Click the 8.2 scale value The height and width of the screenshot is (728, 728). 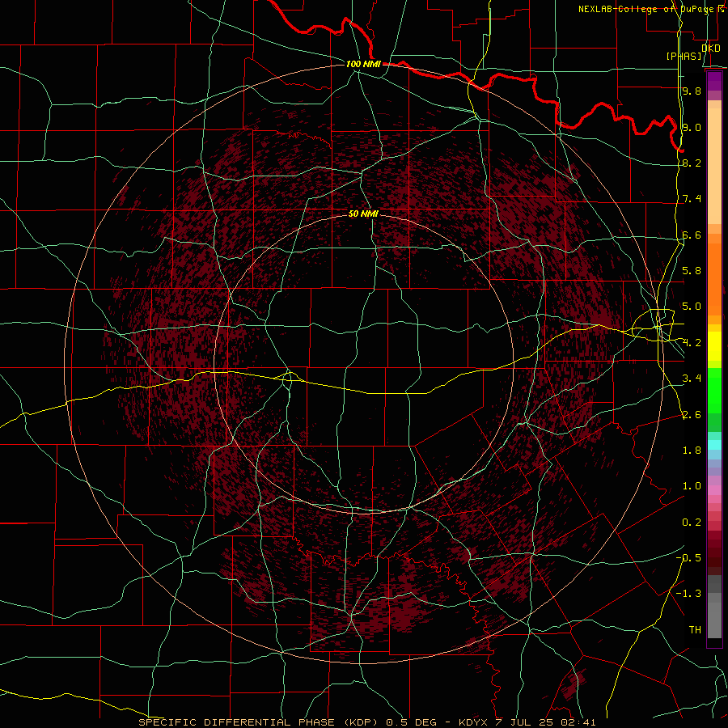[692, 163]
